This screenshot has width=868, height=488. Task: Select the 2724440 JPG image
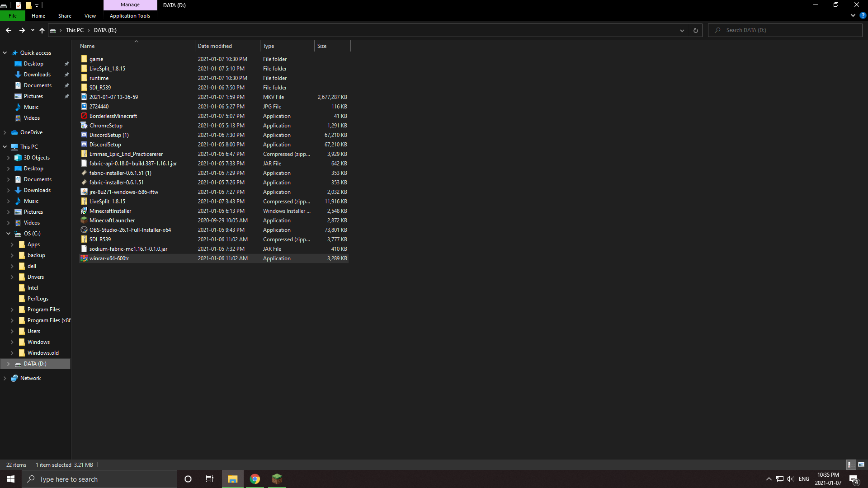pyautogui.click(x=99, y=106)
